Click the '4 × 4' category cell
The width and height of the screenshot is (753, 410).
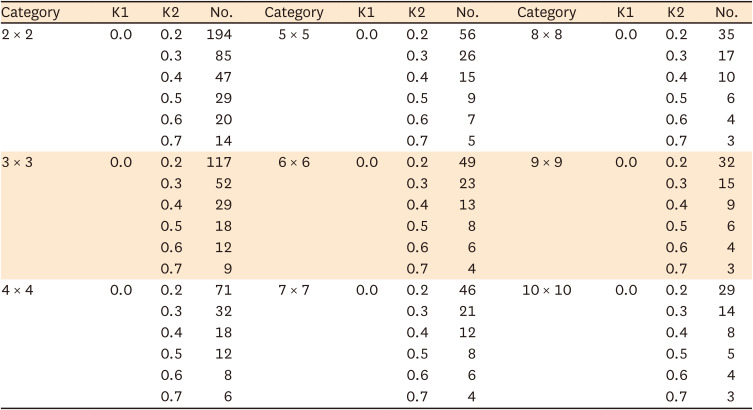tap(19, 289)
